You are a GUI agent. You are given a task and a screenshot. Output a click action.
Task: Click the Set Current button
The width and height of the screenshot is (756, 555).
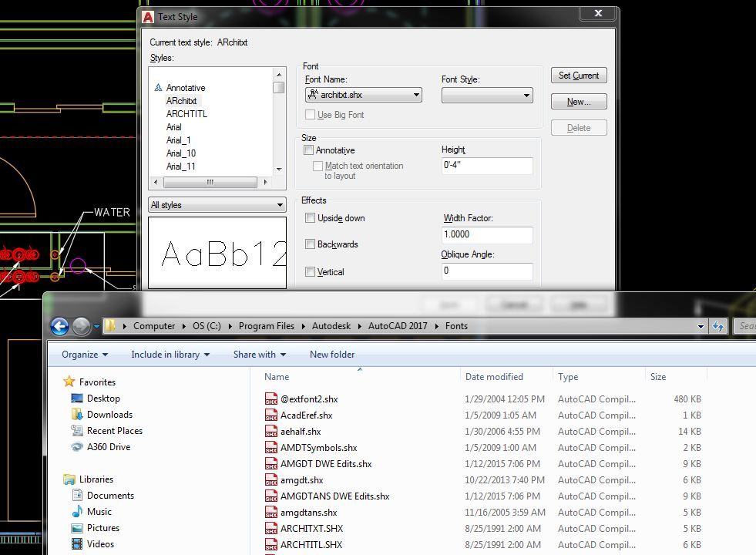tap(579, 76)
